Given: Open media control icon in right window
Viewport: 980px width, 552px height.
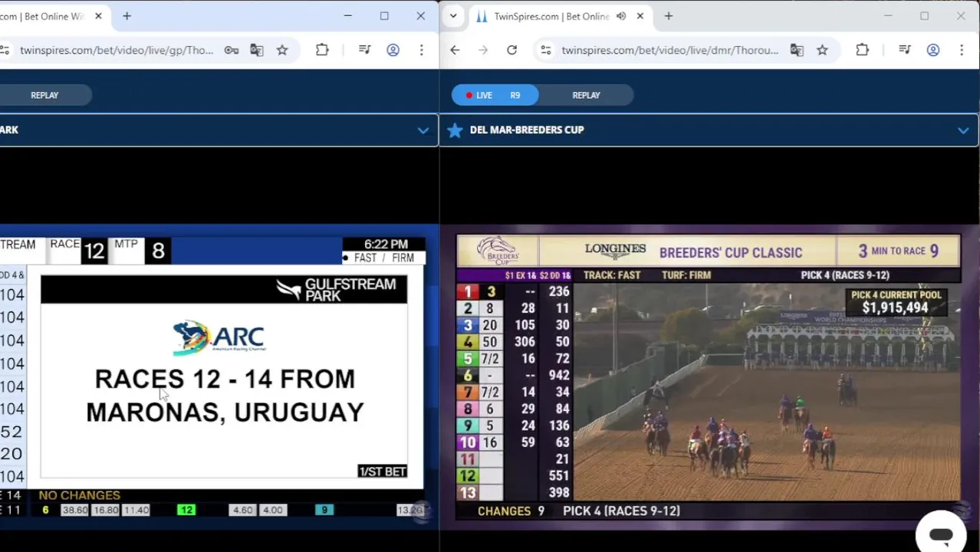Looking at the screenshot, I should click(x=905, y=51).
